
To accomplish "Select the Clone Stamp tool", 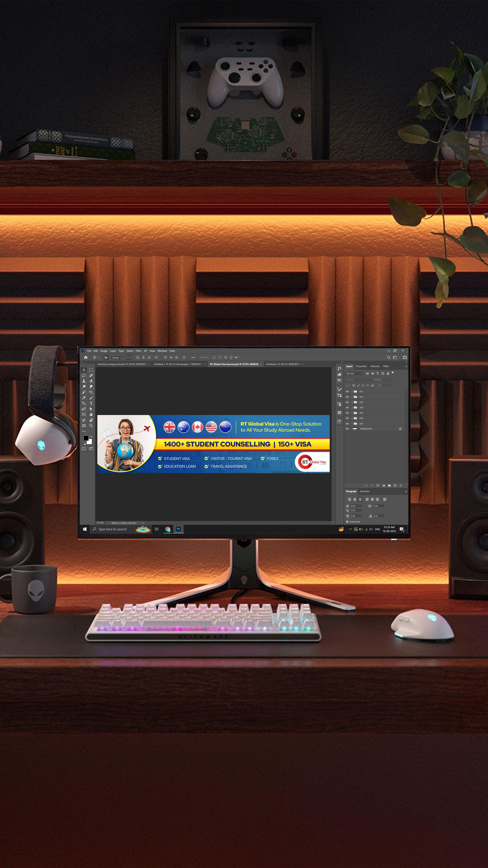I will [x=84, y=381].
